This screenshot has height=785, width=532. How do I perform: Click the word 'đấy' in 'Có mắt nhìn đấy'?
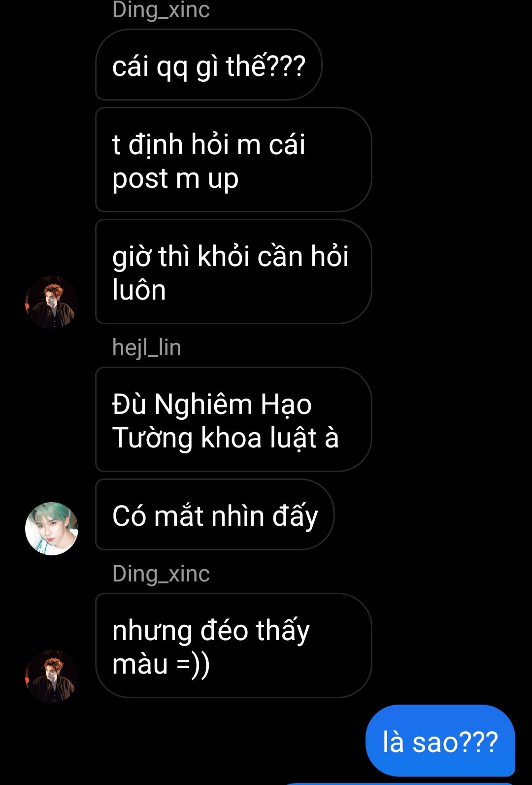click(296, 517)
